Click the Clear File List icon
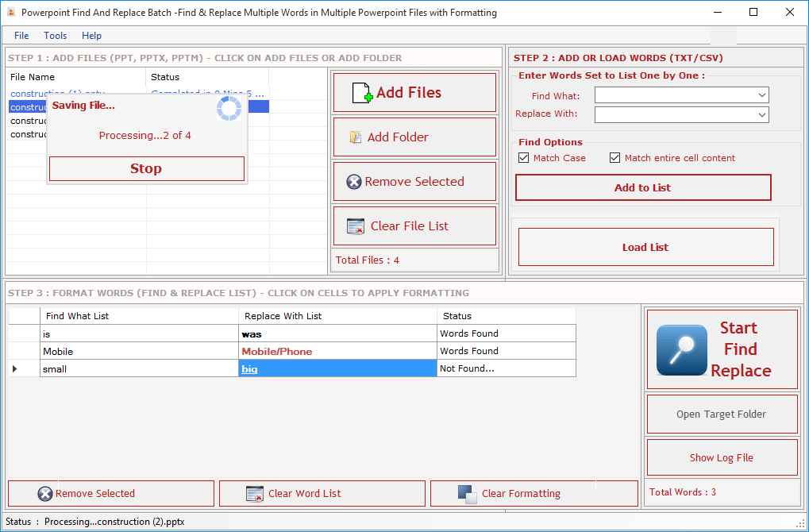The height and width of the screenshot is (532, 809). (x=356, y=226)
